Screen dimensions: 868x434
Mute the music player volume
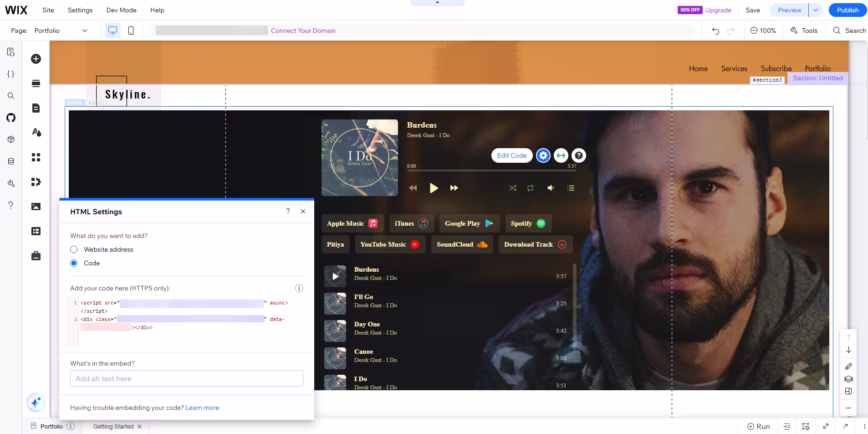click(x=551, y=188)
